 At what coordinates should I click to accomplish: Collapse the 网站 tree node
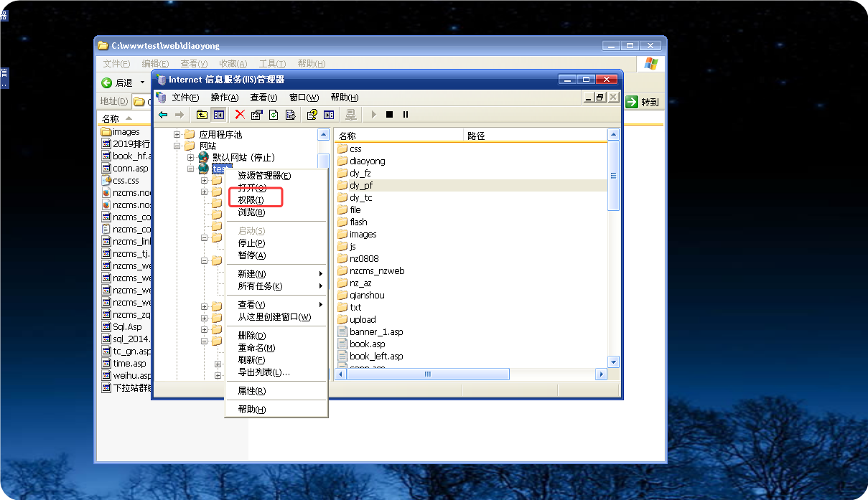177,146
